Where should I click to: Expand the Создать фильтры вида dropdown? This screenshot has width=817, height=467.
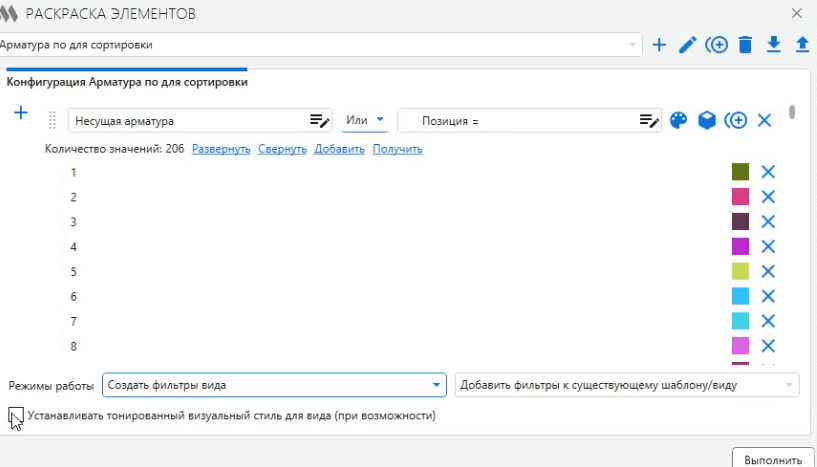pyautogui.click(x=274, y=385)
